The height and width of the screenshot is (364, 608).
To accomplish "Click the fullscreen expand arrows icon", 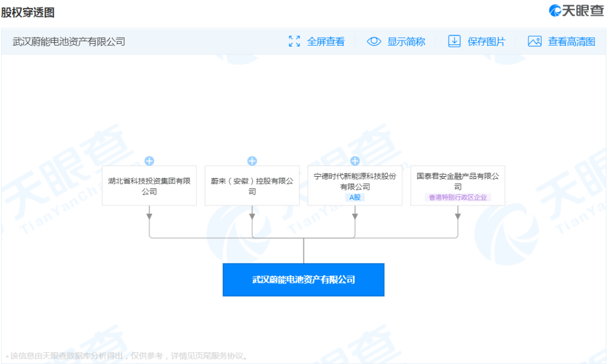I will [294, 41].
